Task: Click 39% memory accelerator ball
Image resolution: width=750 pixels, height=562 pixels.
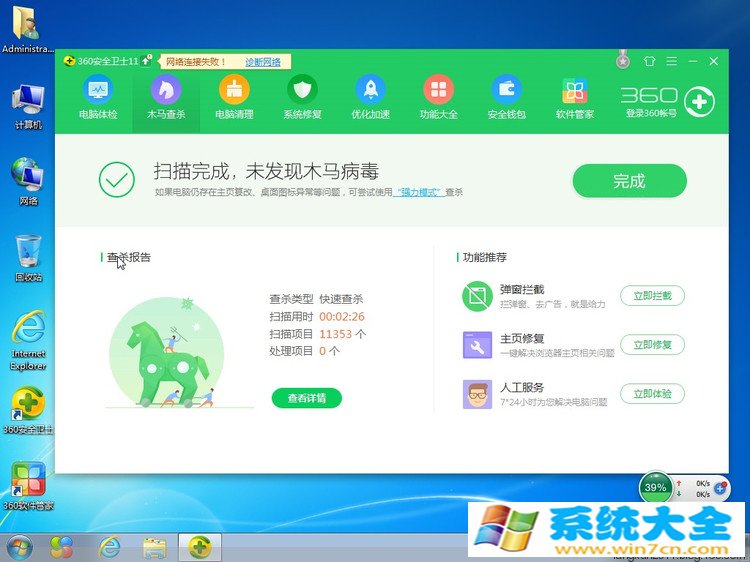Action: 655,487
